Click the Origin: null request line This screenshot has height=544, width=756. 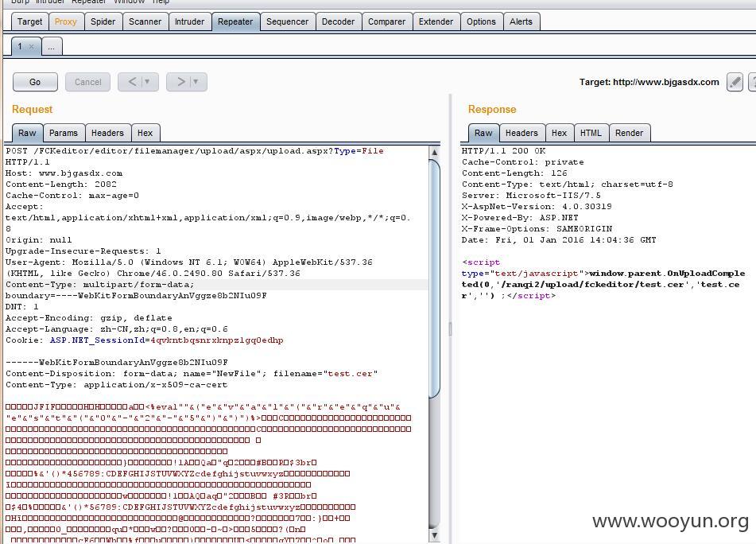39,239
